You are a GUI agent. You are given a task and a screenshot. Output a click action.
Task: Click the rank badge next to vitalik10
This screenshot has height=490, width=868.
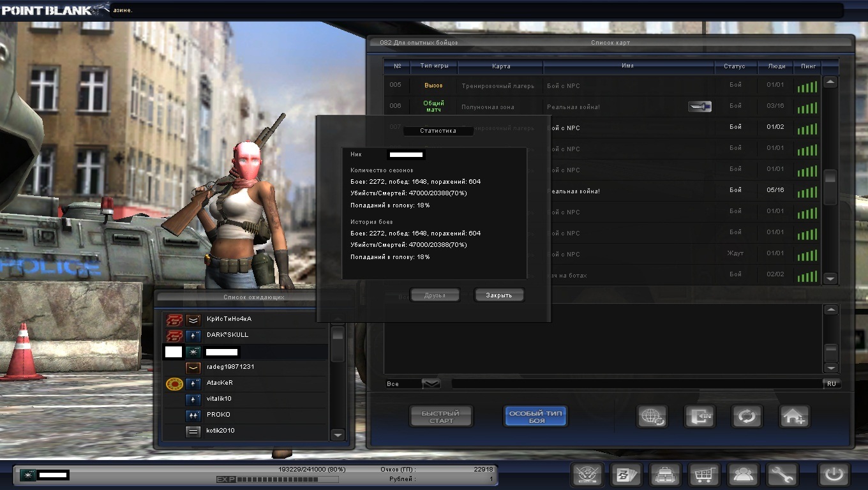[x=193, y=399]
